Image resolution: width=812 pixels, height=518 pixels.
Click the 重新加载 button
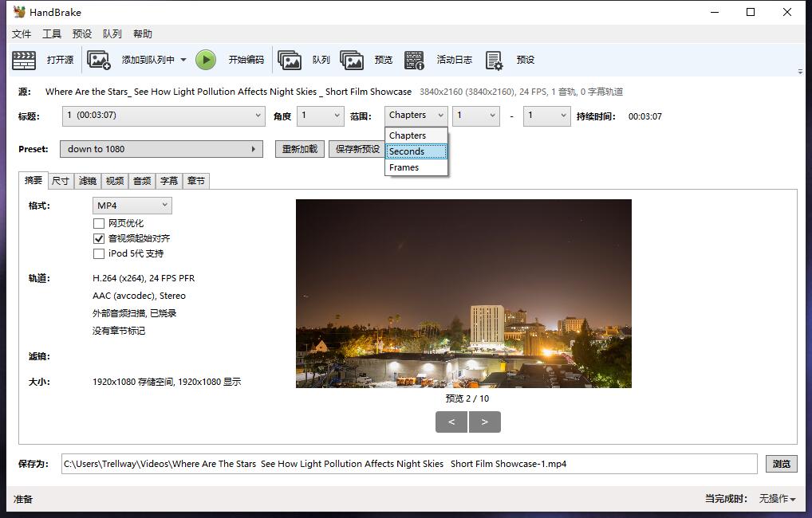(300, 149)
